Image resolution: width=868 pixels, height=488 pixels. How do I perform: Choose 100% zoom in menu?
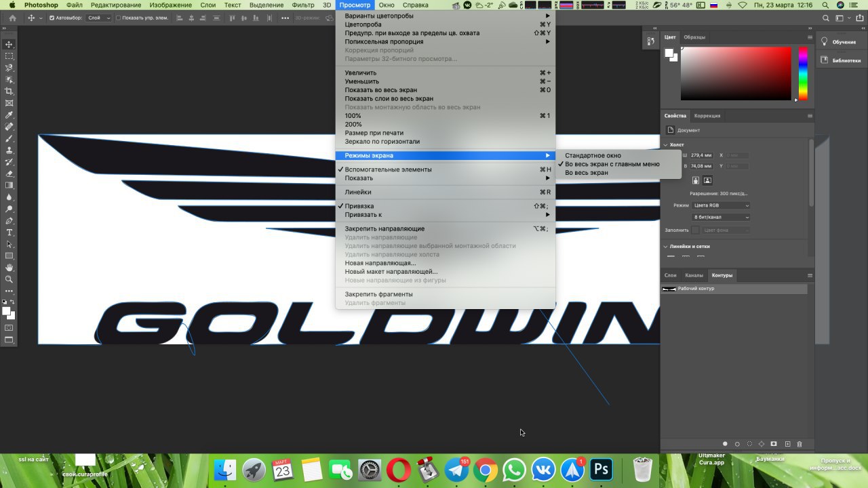tap(446, 116)
